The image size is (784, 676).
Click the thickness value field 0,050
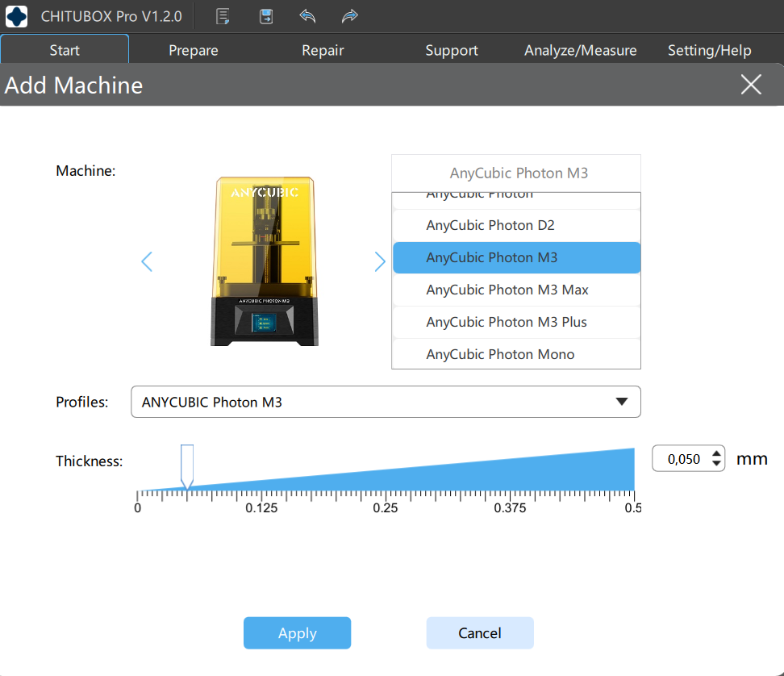pyautogui.click(x=683, y=458)
